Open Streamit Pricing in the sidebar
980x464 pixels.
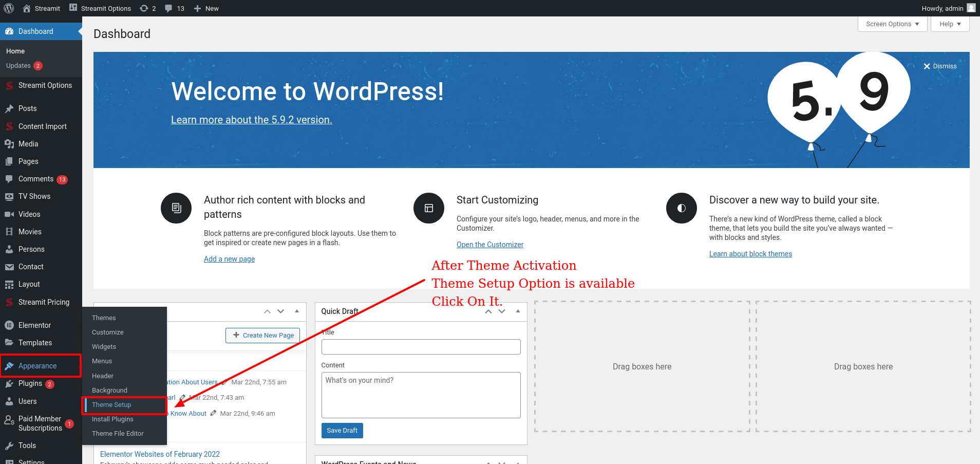pos(41,302)
